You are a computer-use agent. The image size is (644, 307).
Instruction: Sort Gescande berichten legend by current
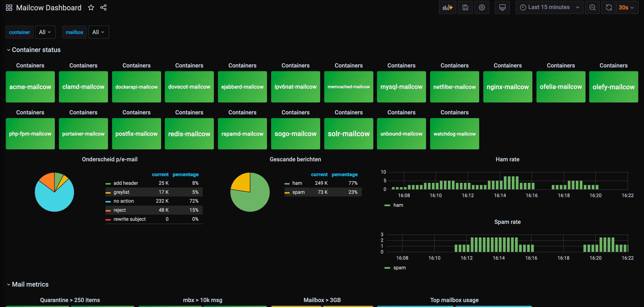pyautogui.click(x=319, y=174)
